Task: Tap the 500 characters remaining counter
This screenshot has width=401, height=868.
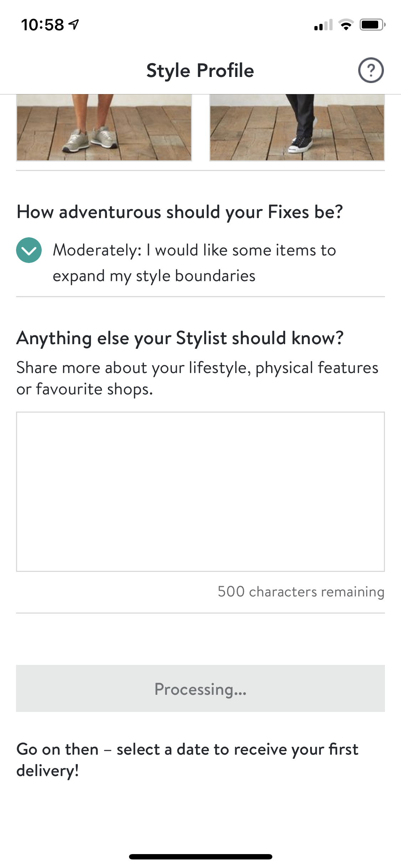Action: [x=301, y=591]
